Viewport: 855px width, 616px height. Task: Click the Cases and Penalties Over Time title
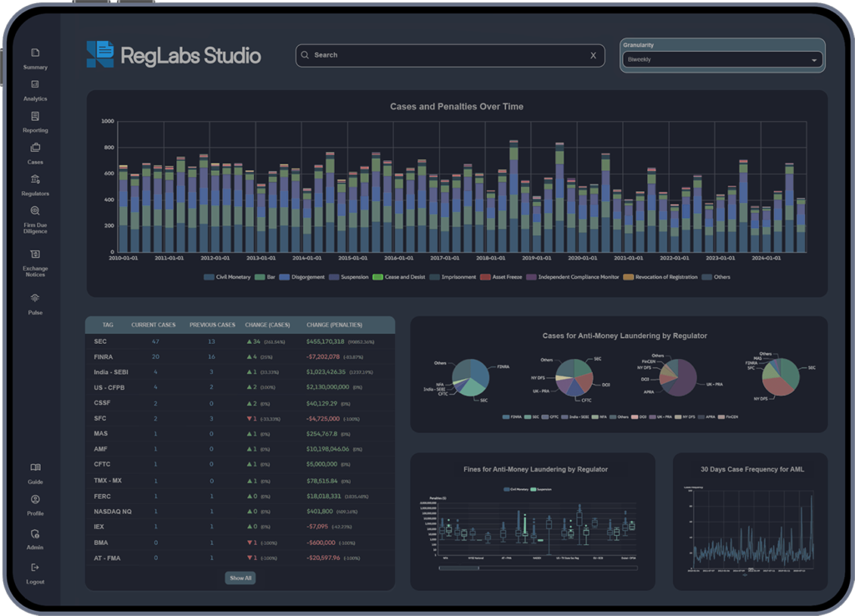click(x=457, y=107)
